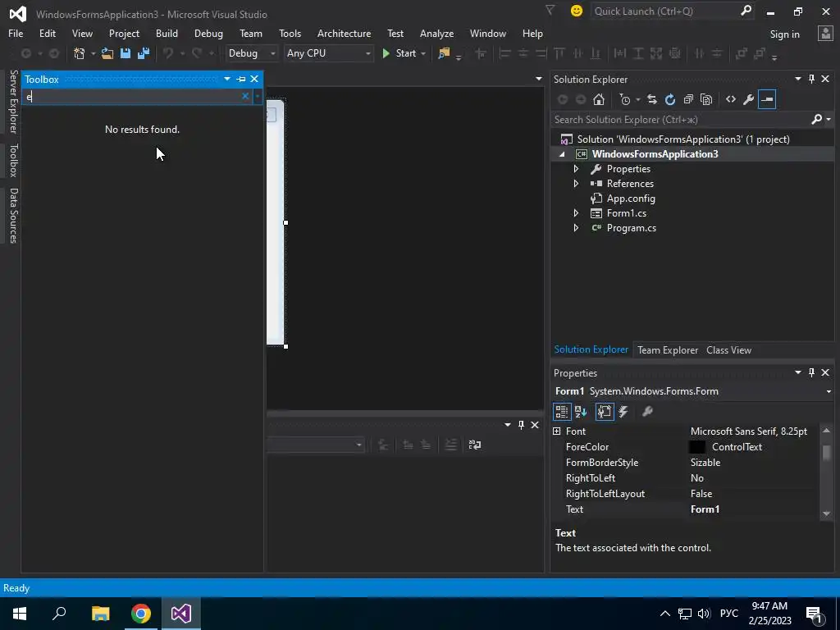This screenshot has width=840, height=630.
Task: Click the ForeColor black color swatch
Action: (697, 447)
